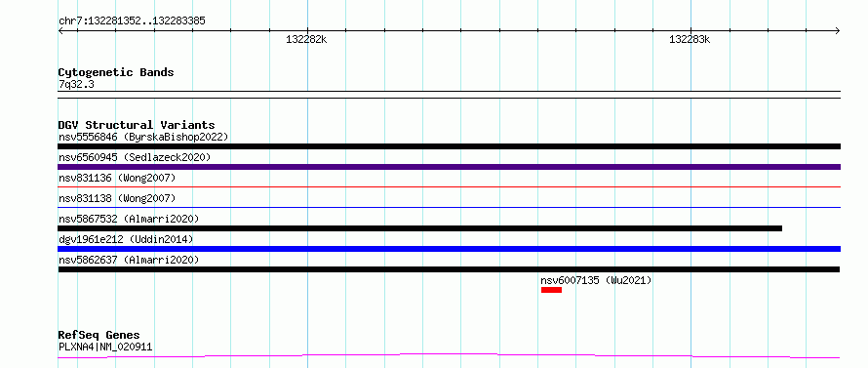Click the black bar for nsv5862637
The image size is (868, 368).
click(x=449, y=269)
